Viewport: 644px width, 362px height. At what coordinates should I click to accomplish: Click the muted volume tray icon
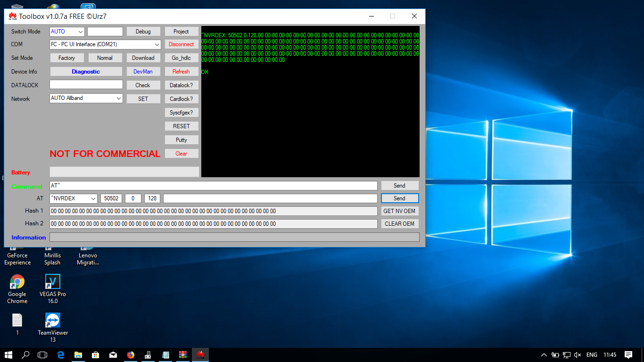pyautogui.click(x=578, y=355)
